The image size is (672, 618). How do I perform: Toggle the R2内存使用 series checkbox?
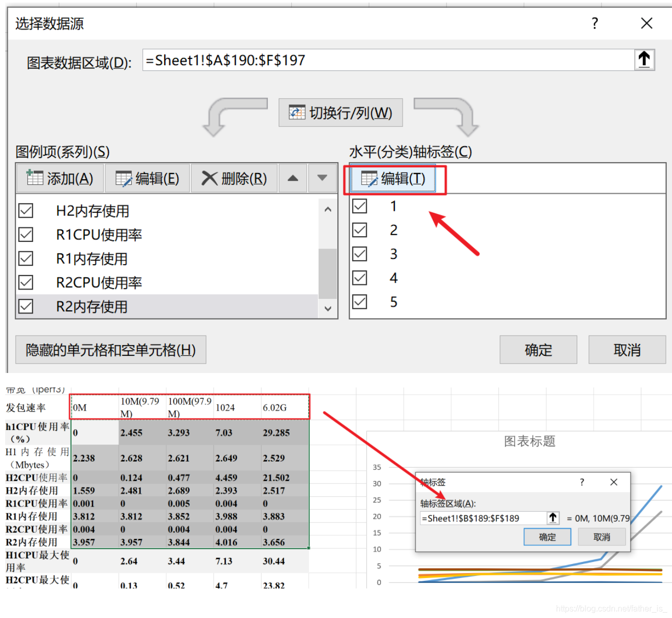tap(26, 306)
